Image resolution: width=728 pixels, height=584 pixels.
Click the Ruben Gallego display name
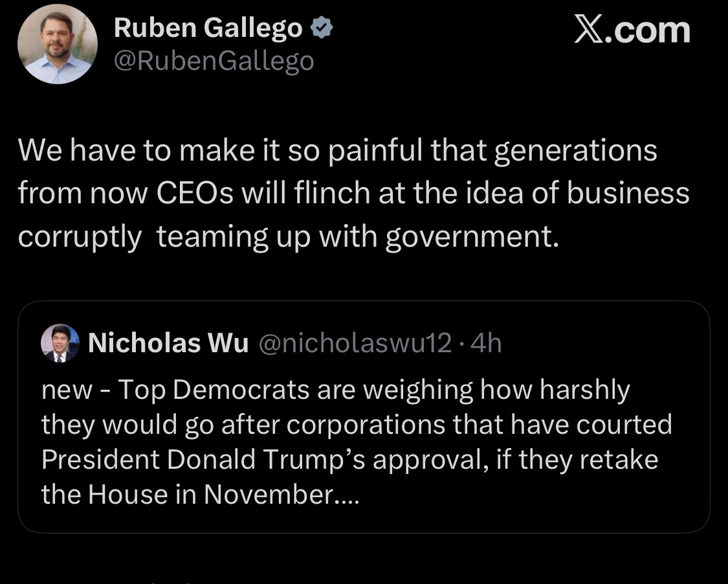pyautogui.click(x=208, y=27)
